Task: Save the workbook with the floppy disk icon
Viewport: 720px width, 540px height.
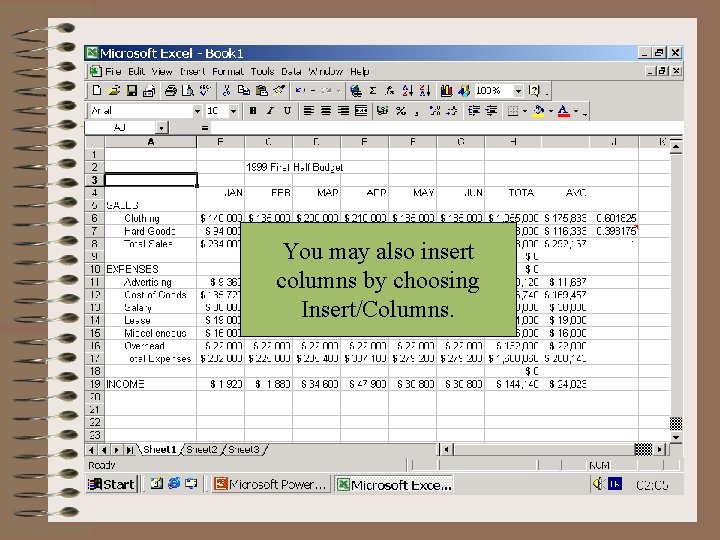Action: [132, 90]
